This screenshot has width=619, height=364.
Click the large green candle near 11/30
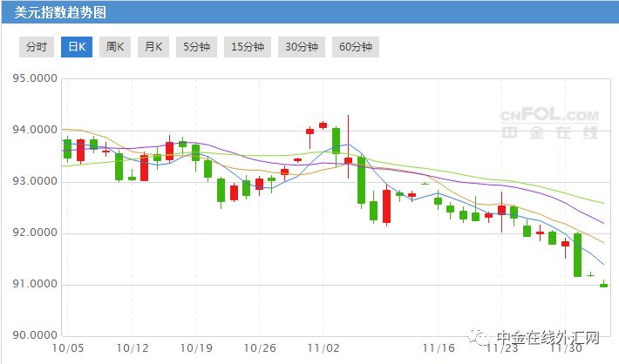[577, 255]
